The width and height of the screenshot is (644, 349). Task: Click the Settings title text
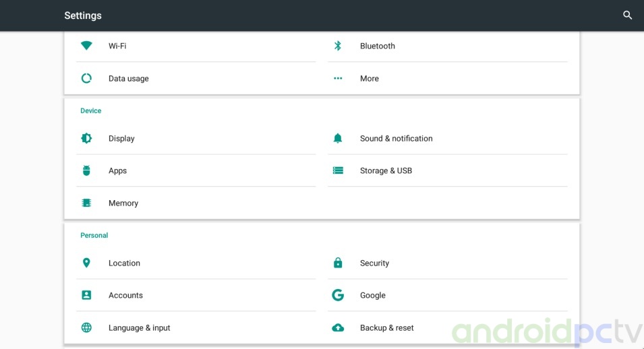coord(83,15)
